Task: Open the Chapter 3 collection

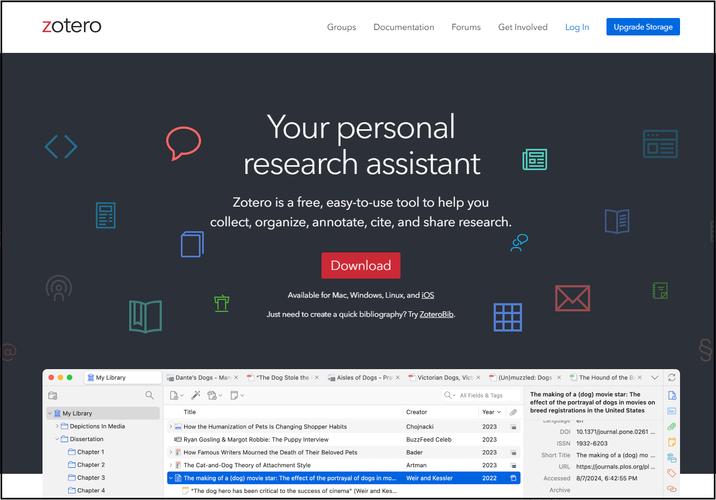Action: (x=86, y=477)
